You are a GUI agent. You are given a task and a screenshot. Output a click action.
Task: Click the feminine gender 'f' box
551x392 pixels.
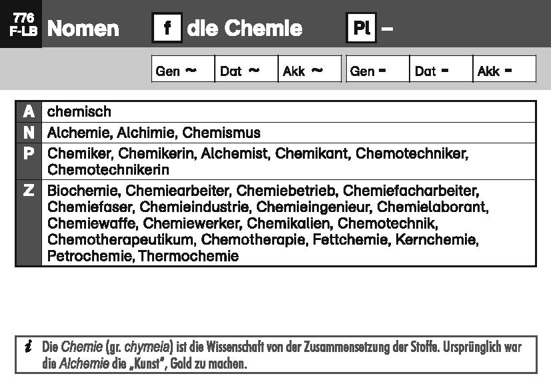pos(167,29)
